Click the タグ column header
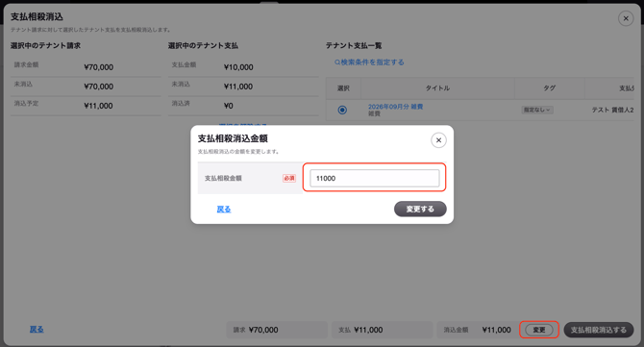 549,87
